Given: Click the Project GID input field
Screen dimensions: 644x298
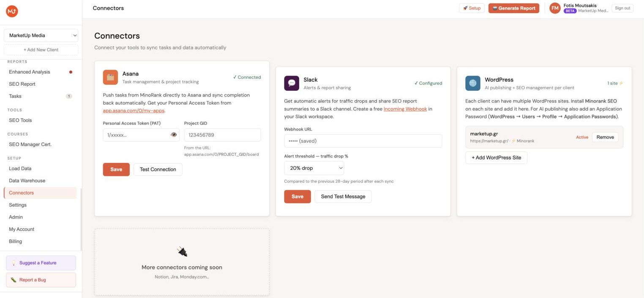Looking at the screenshot, I should click(222, 135).
